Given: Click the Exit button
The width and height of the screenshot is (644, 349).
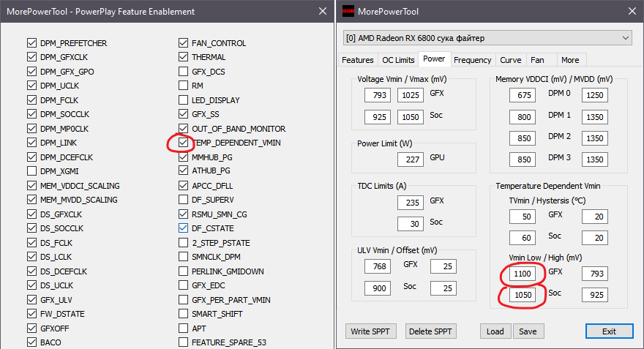Looking at the screenshot, I should point(609,331).
